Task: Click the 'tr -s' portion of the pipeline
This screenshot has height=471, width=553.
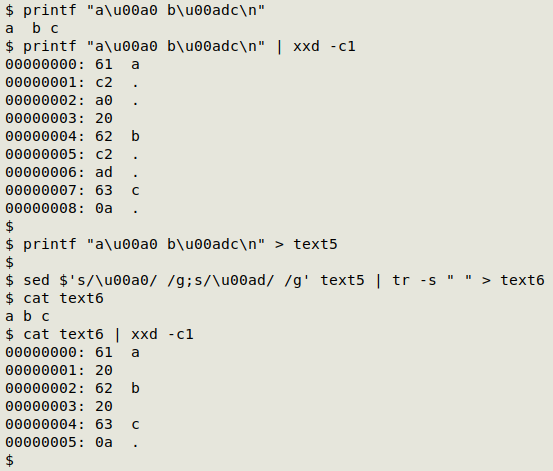Action: pyautogui.click(x=414, y=280)
